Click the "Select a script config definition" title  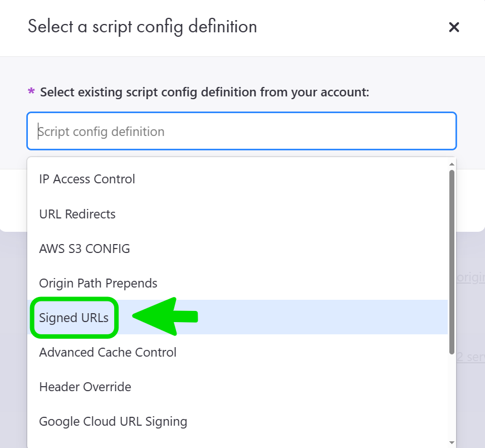[143, 26]
